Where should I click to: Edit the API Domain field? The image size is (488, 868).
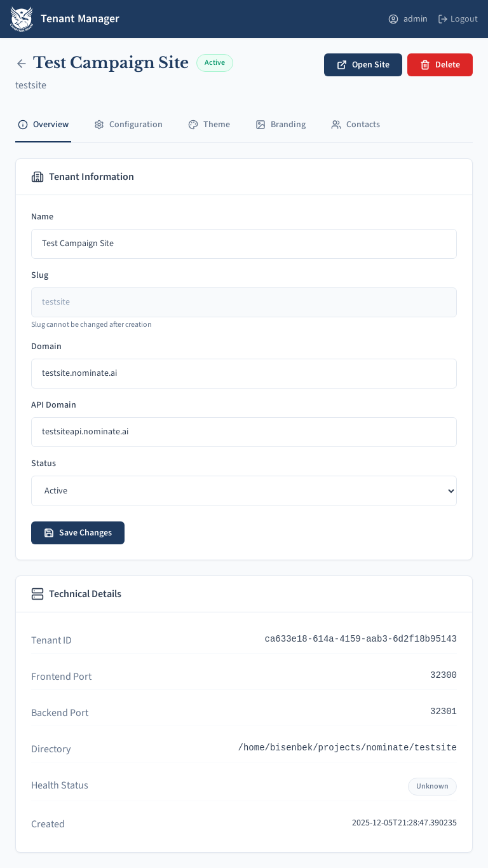tap(244, 432)
